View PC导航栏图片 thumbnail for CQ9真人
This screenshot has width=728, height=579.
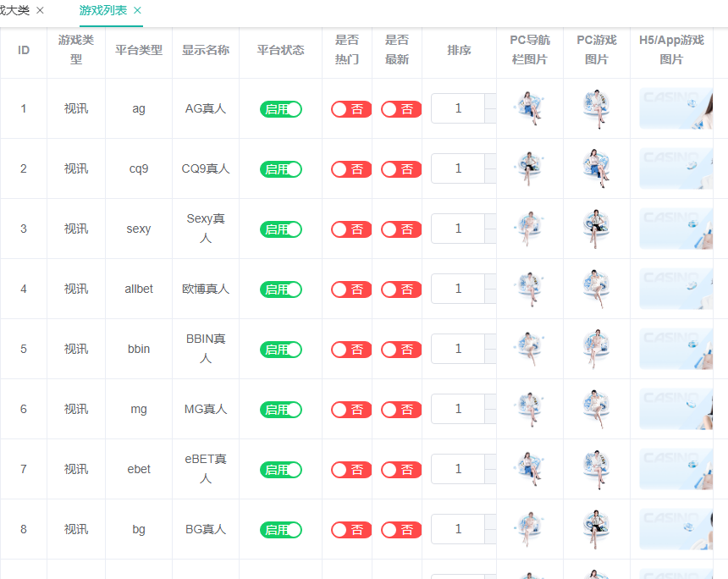coord(530,168)
